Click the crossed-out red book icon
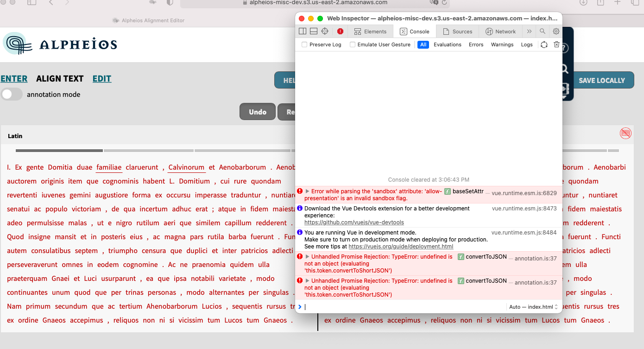Image resolution: width=644 pixels, height=349 pixels. coord(625,133)
